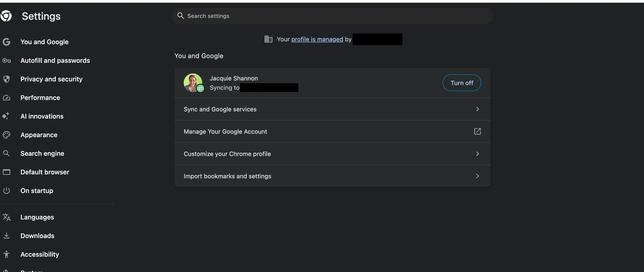Focus the Search settings field
Screen dimensions: 644x272
[332, 16]
